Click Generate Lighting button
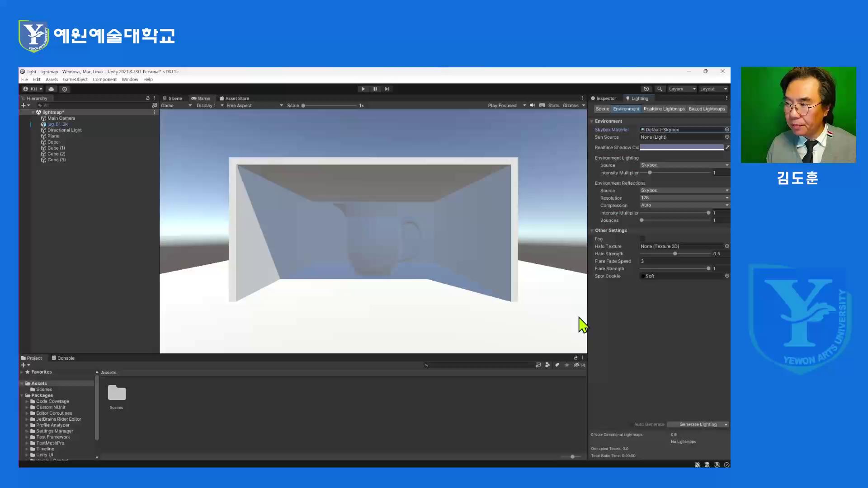Viewport: 868px width, 488px height. tap(698, 424)
